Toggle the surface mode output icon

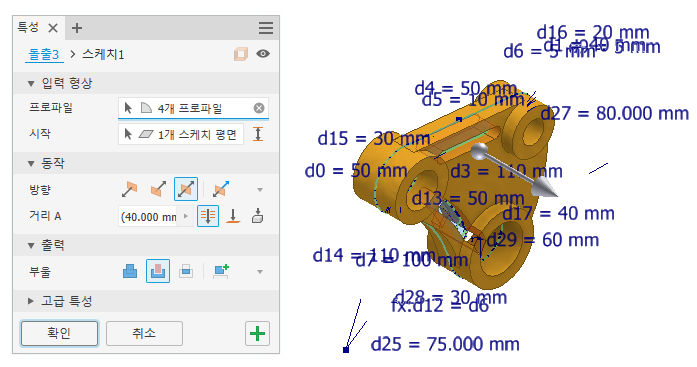point(240,54)
